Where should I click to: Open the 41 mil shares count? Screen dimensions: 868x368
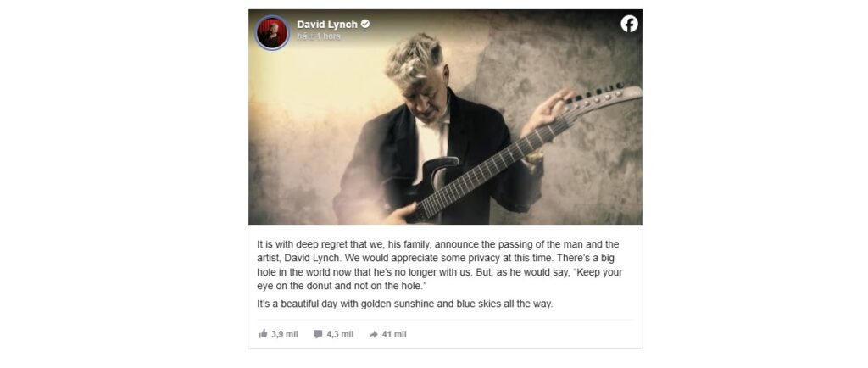(394, 334)
